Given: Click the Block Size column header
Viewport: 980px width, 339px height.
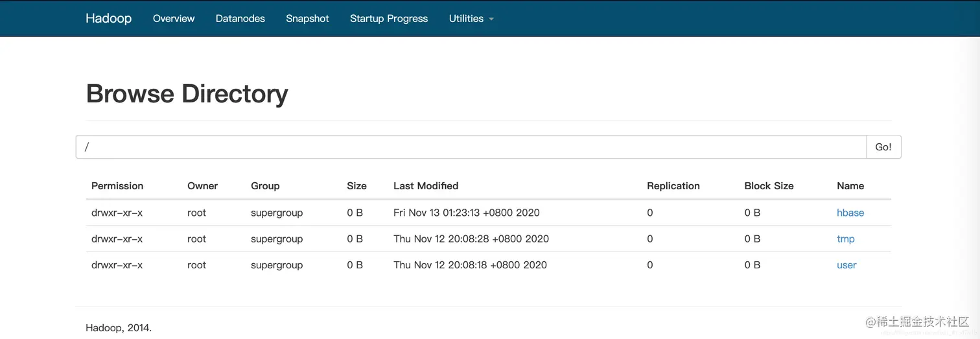Looking at the screenshot, I should tap(769, 185).
